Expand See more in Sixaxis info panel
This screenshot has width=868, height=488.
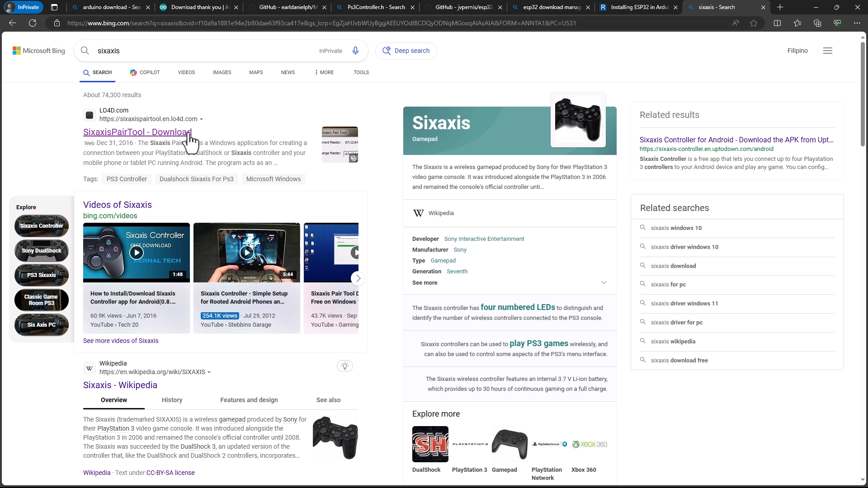pyautogui.click(x=509, y=283)
